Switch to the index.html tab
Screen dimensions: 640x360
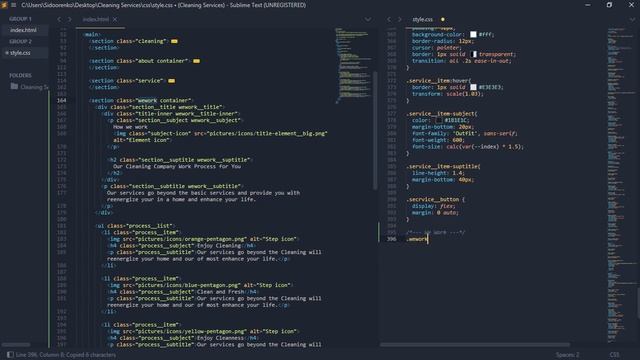click(x=96, y=19)
